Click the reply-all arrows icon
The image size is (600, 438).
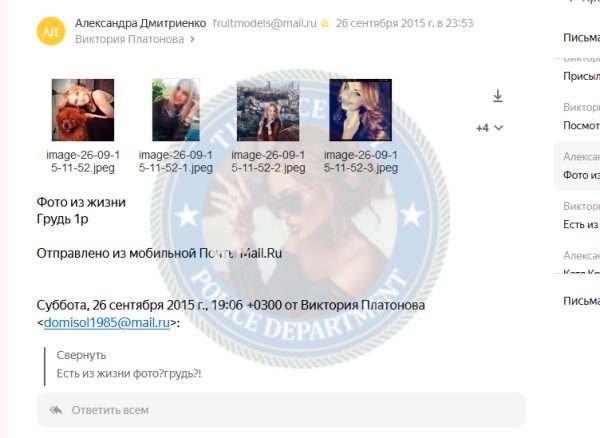point(56,410)
